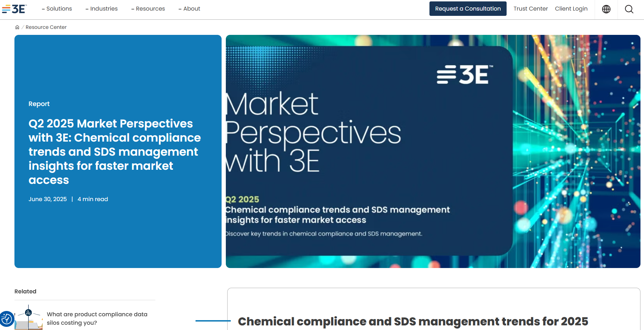Click the Q2 2025 Market Perspectives headline
The width and height of the screenshot is (644, 330).
[x=114, y=151]
